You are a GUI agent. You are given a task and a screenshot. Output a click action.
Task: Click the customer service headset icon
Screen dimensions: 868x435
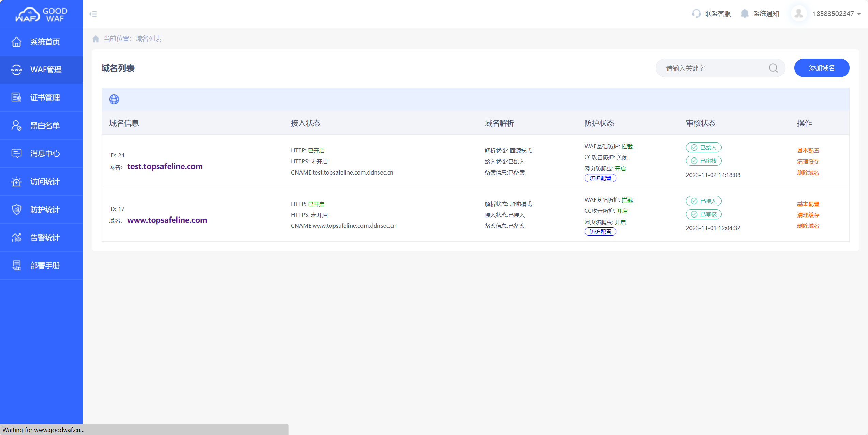[696, 14]
